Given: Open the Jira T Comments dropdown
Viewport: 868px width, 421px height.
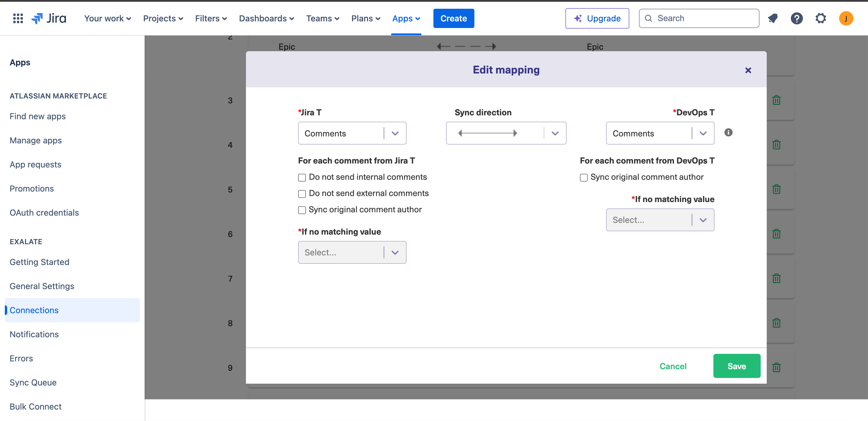Looking at the screenshot, I should tap(352, 133).
